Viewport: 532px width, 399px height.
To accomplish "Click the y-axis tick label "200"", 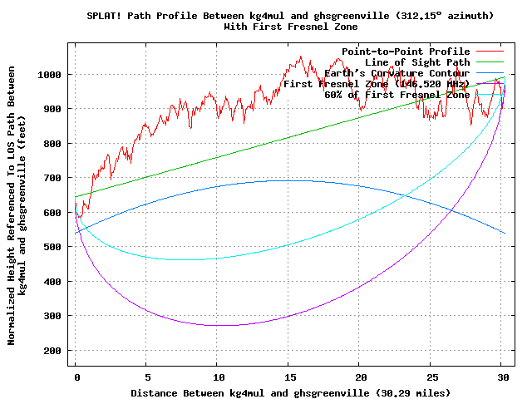I will pyautogui.click(x=53, y=350).
